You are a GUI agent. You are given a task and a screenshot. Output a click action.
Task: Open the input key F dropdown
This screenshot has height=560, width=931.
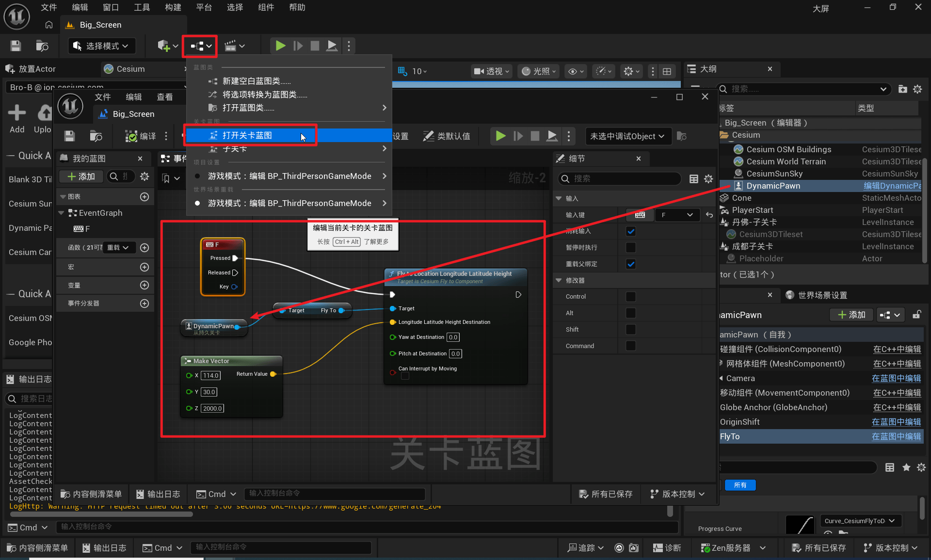(677, 215)
